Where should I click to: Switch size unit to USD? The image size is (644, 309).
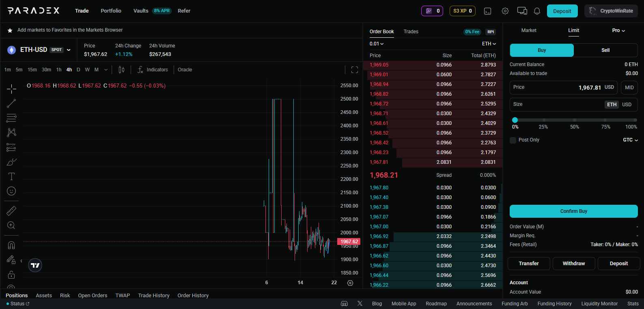pyautogui.click(x=627, y=104)
